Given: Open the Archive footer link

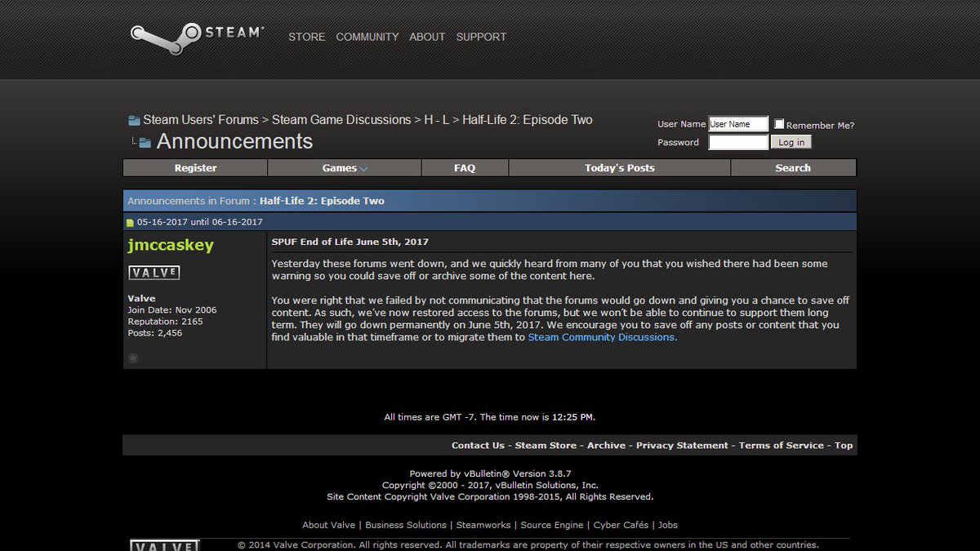Looking at the screenshot, I should pos(606,446).
